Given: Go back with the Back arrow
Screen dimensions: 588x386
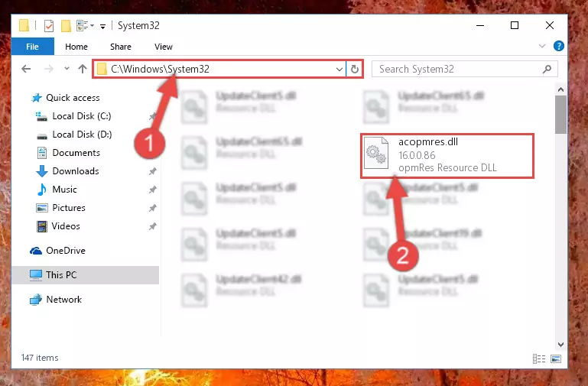Looking at the screenshot, I should pos(26,69).
